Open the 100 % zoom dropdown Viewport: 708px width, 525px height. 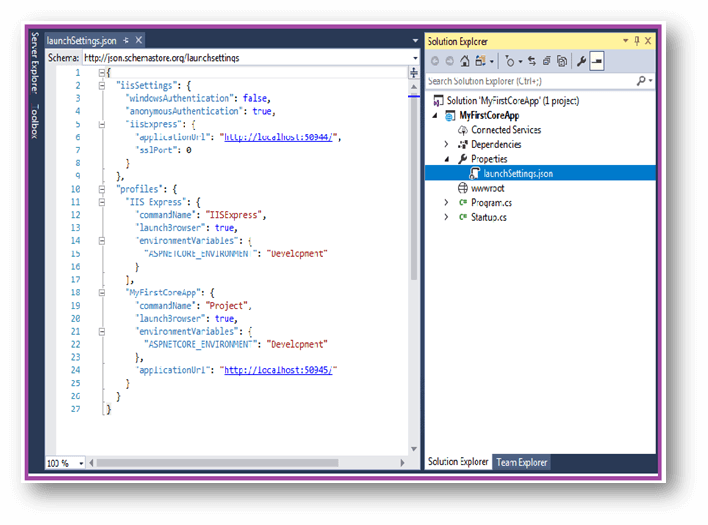pyautogui.click(x=81, y=463)
